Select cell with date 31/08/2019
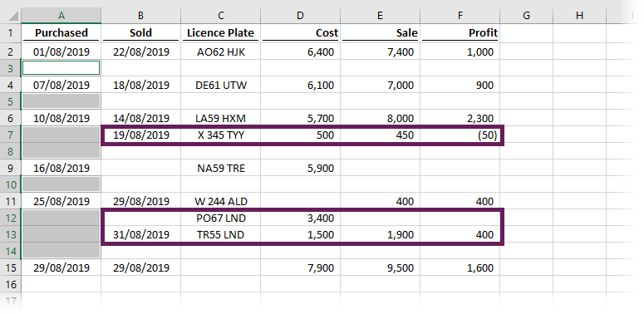Image resolution: width=644 pixels, height=314 pixels. click(140, 235)
